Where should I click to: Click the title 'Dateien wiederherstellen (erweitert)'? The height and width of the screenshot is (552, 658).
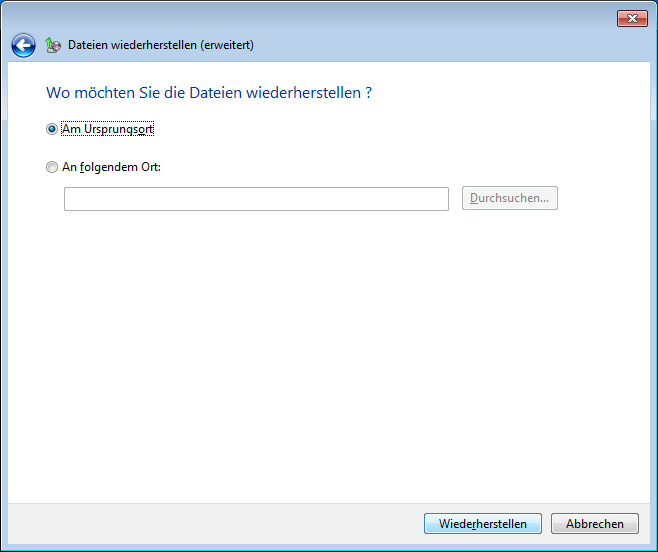(x=160, y=45)
